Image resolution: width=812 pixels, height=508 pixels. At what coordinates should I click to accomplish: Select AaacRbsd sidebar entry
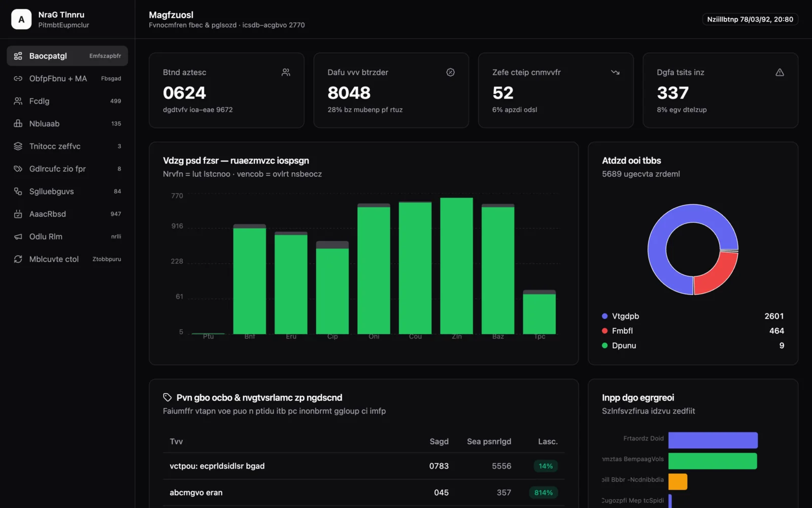click(67, 214)
